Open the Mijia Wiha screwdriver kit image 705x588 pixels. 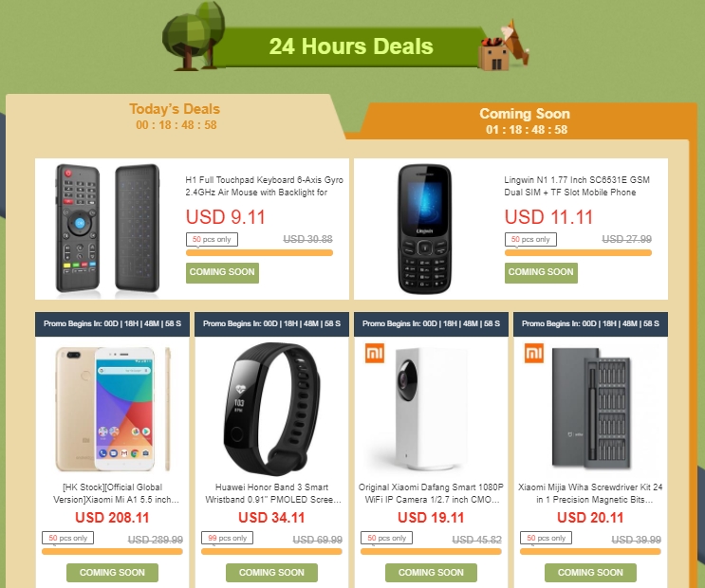click(x=590, y=409)
